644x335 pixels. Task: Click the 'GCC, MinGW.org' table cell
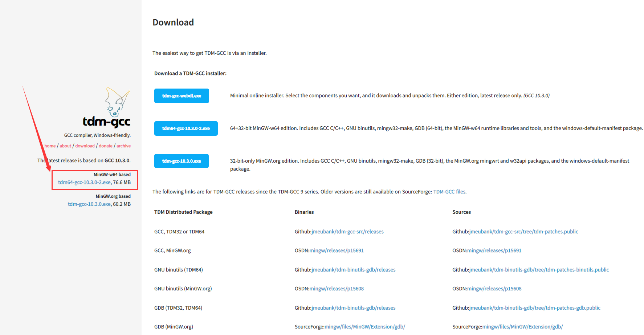172,250
